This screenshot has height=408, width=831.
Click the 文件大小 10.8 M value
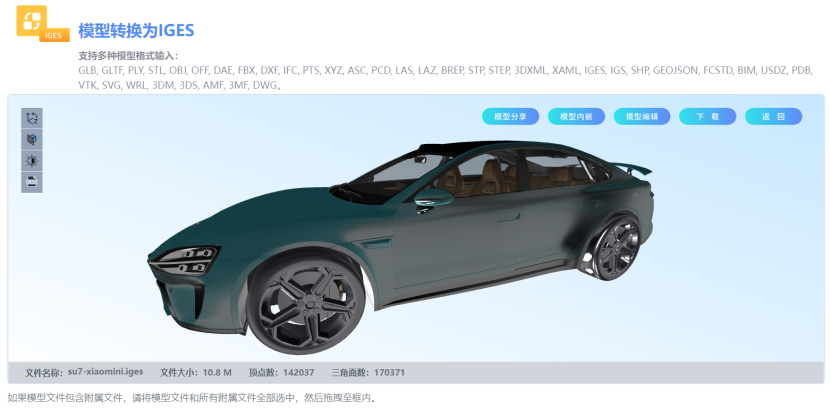point(217,372)
